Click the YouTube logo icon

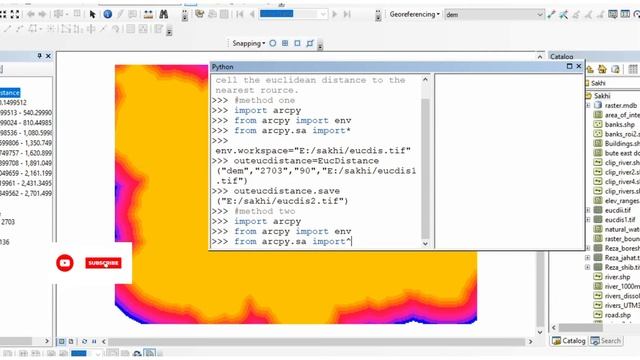[65, 263]
